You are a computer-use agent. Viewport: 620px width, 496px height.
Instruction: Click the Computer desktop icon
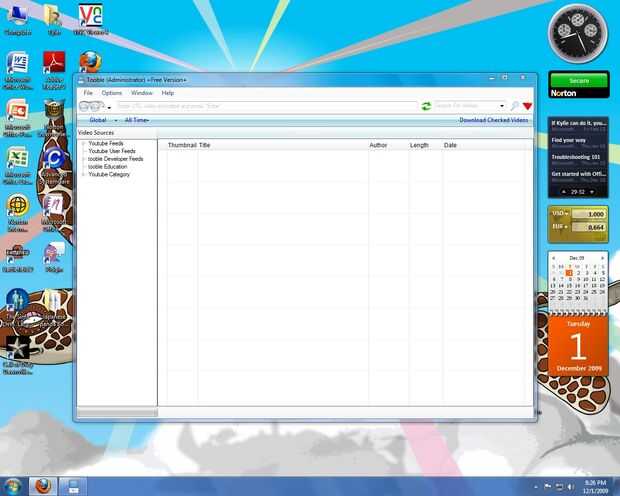[18, 20]
